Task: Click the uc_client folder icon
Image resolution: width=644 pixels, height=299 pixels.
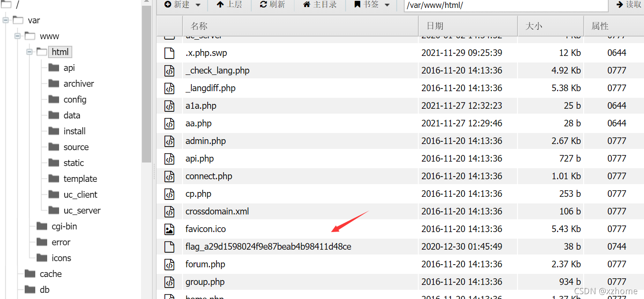Action: click(x=54, y=194)
